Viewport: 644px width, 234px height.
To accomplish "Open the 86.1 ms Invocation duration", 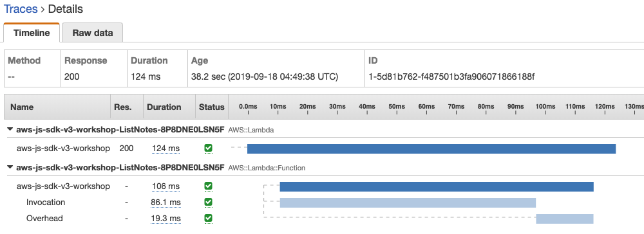I will (166, 203).
